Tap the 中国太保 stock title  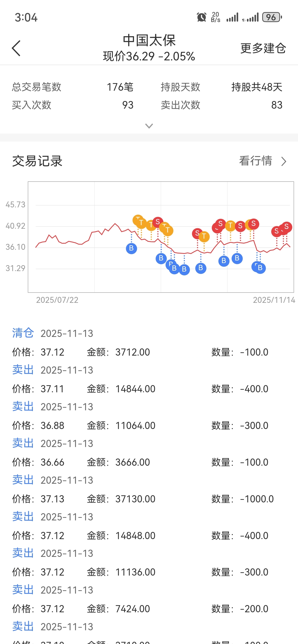click(x=149, y=40)
